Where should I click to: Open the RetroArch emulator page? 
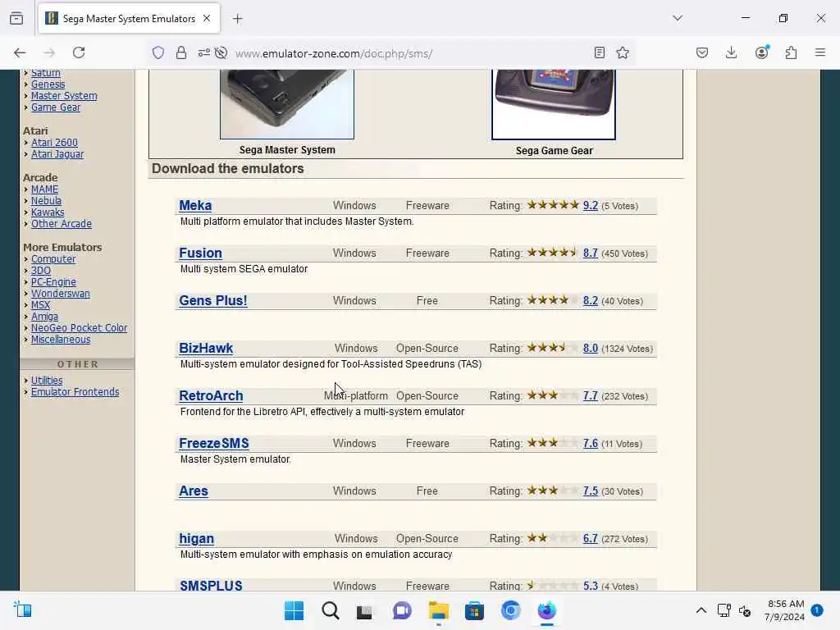click(211, 396)
